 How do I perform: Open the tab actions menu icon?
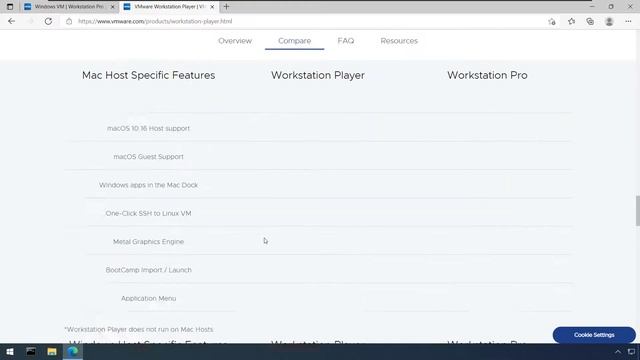point(10,7)
